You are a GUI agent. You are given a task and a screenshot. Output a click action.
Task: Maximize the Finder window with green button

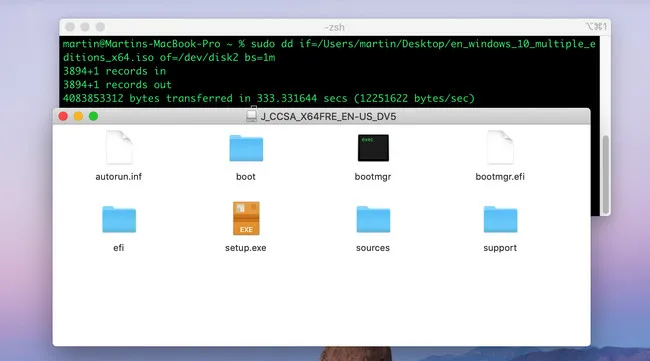click(94, 116)
